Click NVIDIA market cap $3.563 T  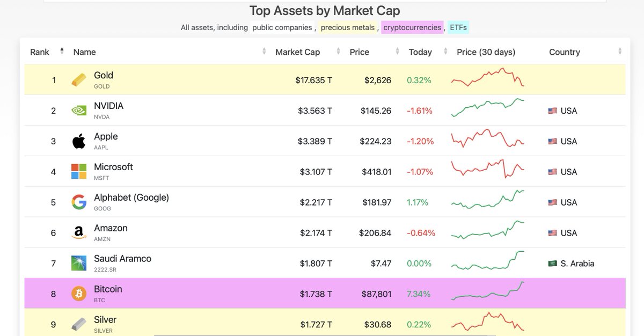315,111
